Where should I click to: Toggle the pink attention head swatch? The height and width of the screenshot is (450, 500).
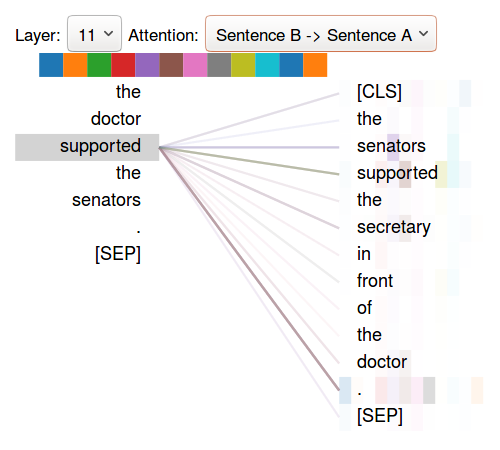click(195, 65)
